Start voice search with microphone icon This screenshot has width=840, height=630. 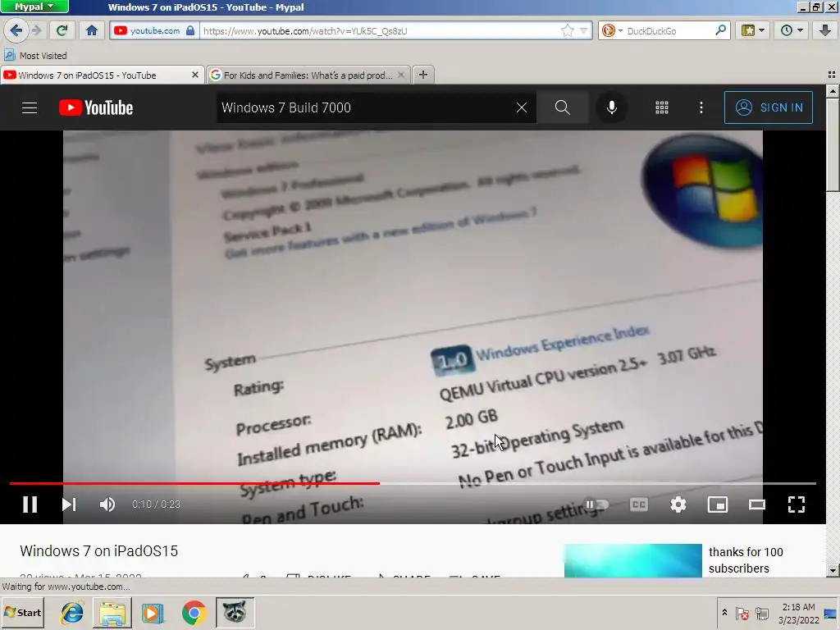pos(612,107)
